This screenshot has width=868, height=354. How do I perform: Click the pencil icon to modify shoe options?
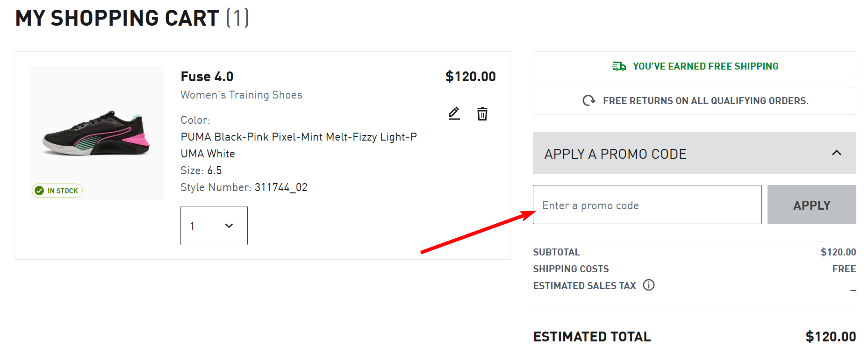[453, 113]
